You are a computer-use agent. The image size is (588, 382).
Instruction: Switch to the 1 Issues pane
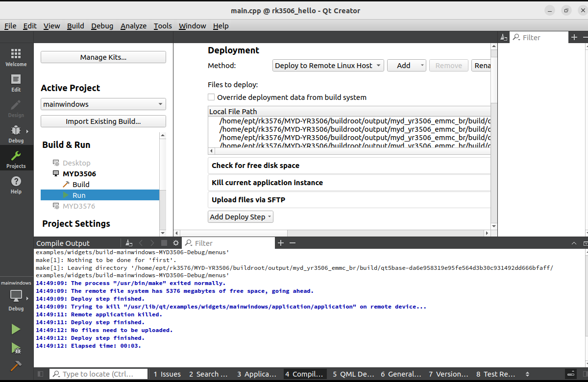pyautogui.click(x=167, y=374)
